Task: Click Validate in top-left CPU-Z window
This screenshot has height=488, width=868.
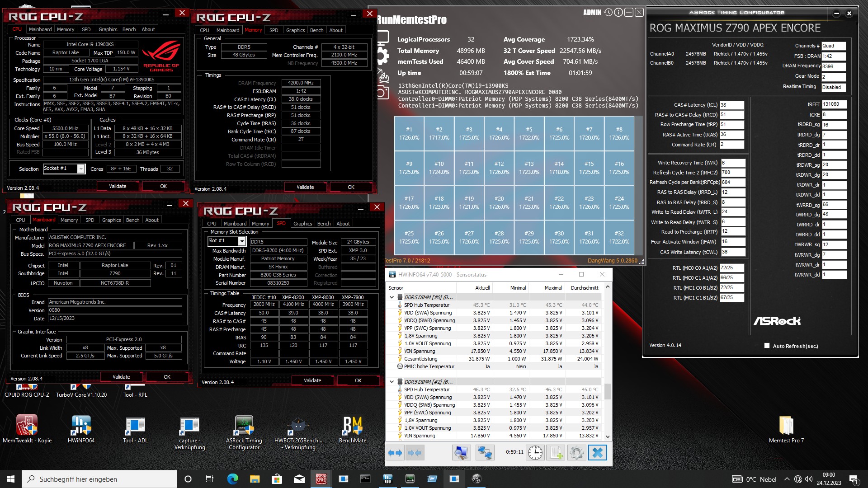Action: pos(118,186)
